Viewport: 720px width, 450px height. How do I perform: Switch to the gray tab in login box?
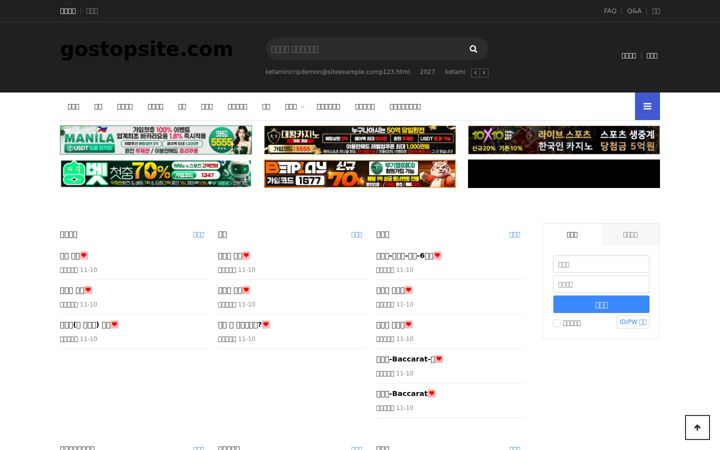point(630,235)
